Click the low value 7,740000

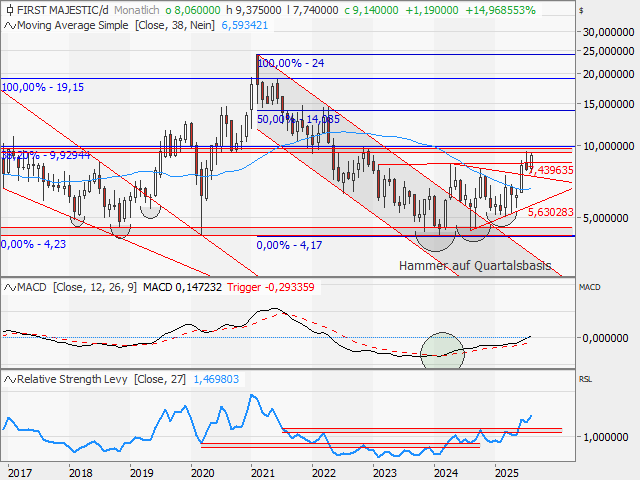313,10
